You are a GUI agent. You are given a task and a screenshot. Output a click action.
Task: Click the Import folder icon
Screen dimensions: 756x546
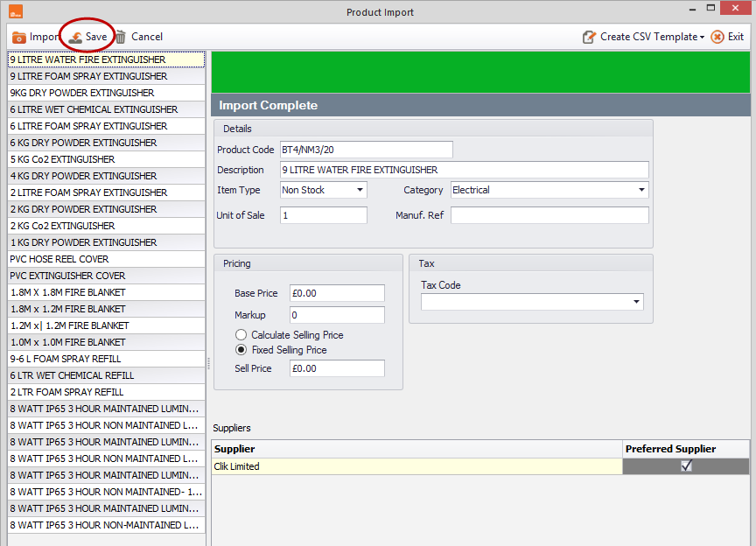pos(18,37)
